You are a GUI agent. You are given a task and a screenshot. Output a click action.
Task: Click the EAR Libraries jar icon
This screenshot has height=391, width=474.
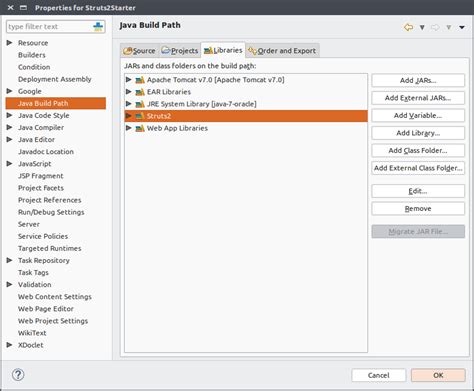(x=140, y=92)
